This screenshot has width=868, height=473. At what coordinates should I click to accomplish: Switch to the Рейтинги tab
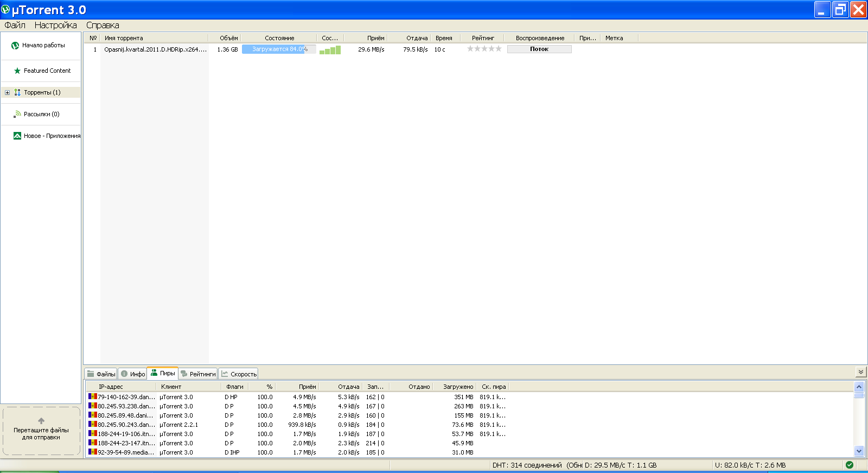tap(199, 374)
